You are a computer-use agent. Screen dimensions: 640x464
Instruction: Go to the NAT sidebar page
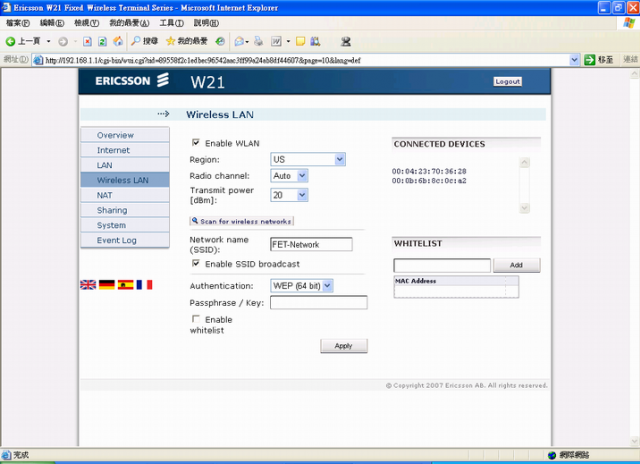tap(125, 195)
